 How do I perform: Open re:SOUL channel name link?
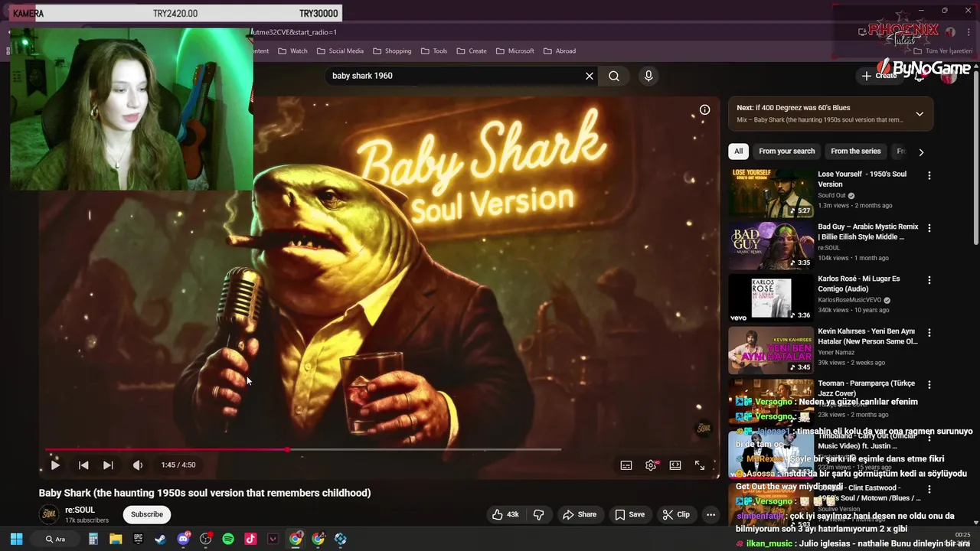pyautogui.click(x=80, y=510)
